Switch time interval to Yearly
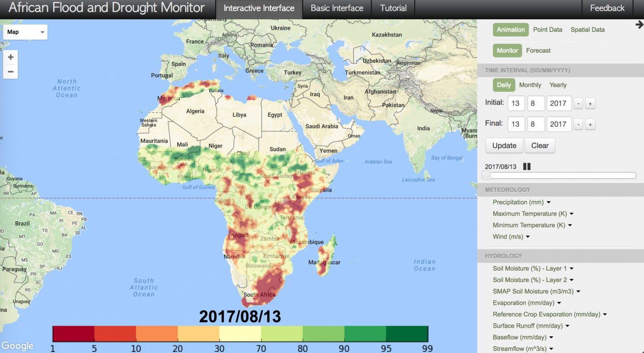Image resolution: width=644 pixels, height=353 pixels. click(x=558, y=85)
